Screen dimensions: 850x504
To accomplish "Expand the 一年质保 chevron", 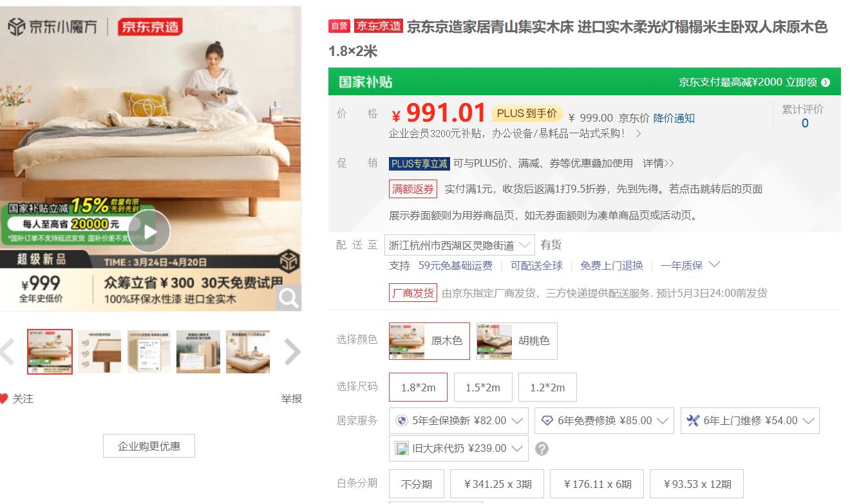I will 714,265.
